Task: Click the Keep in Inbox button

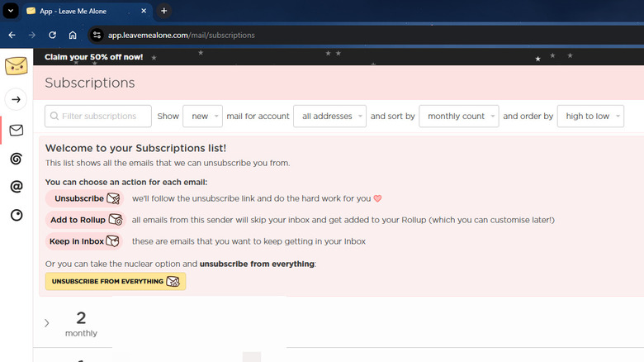Action: coord(84,241)
